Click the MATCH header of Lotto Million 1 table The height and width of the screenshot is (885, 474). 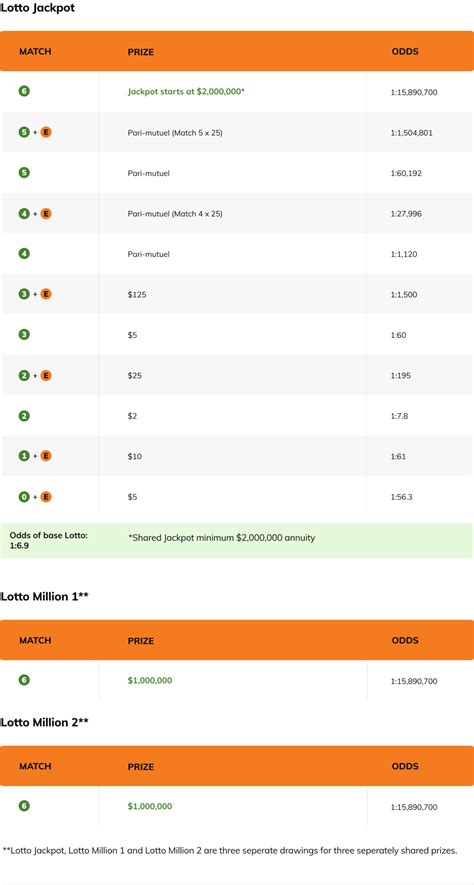click(35, 641)
